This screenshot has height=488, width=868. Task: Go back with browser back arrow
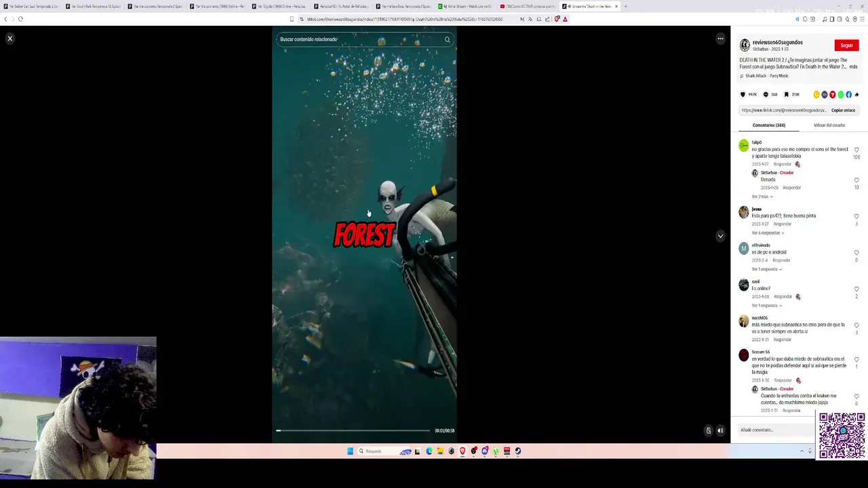tap(5, 19)
